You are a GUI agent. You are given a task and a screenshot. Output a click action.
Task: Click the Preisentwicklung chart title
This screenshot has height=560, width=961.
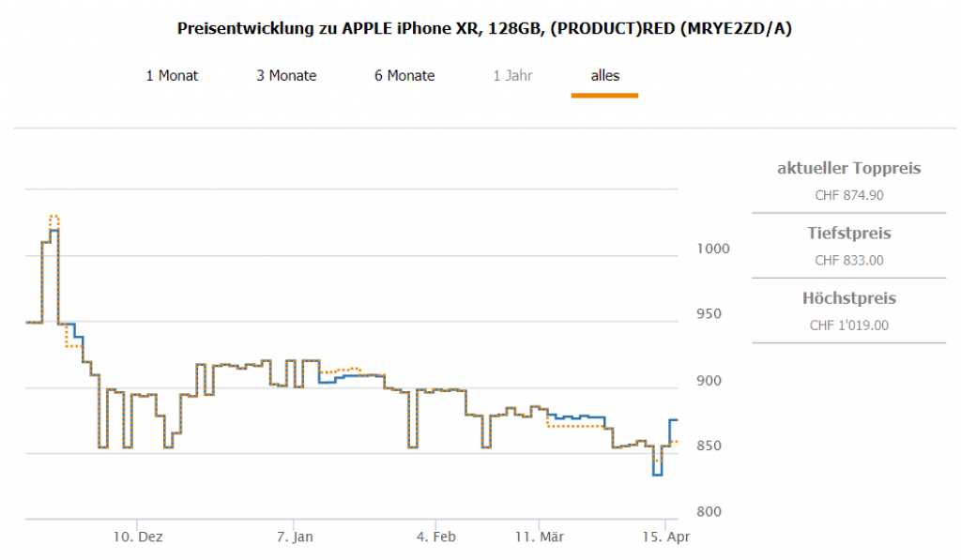[x=484, y=28]
